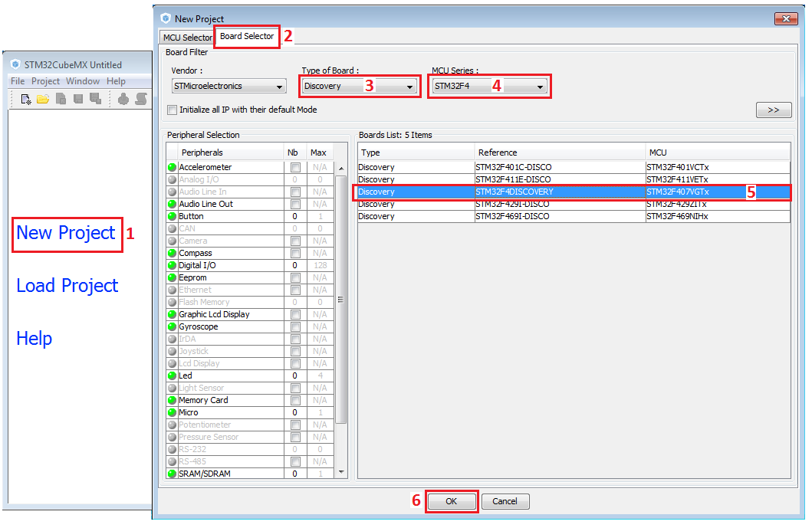Check the Graphic Lcd Display Nb checkbox
The width and height of the screenshot is (812, 528).
coord(295,315)
